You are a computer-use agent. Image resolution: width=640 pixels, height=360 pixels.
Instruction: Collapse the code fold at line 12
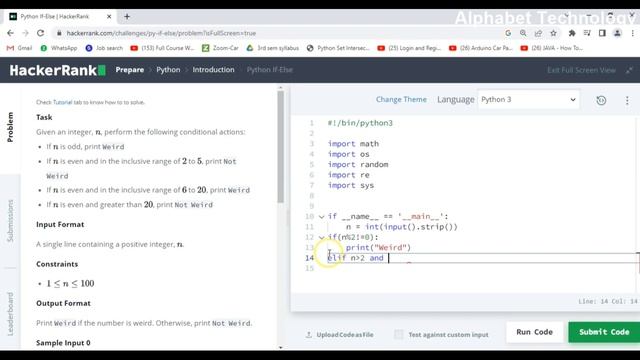(322, 238)
